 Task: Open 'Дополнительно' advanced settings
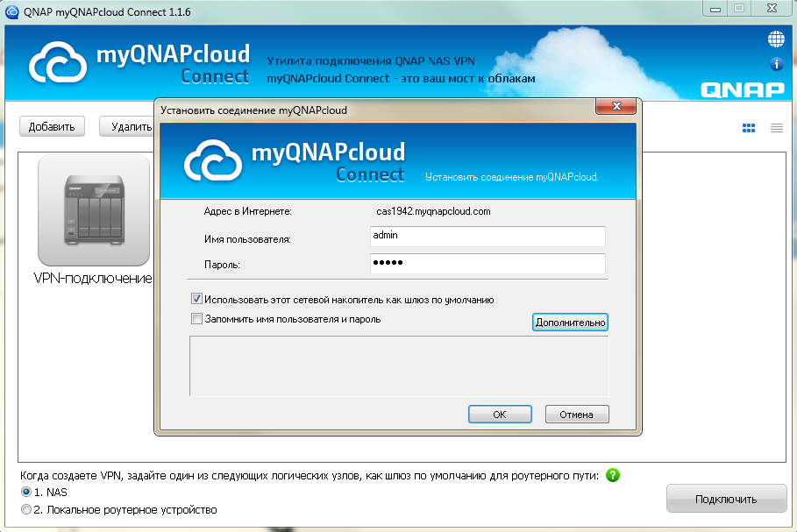570,323
